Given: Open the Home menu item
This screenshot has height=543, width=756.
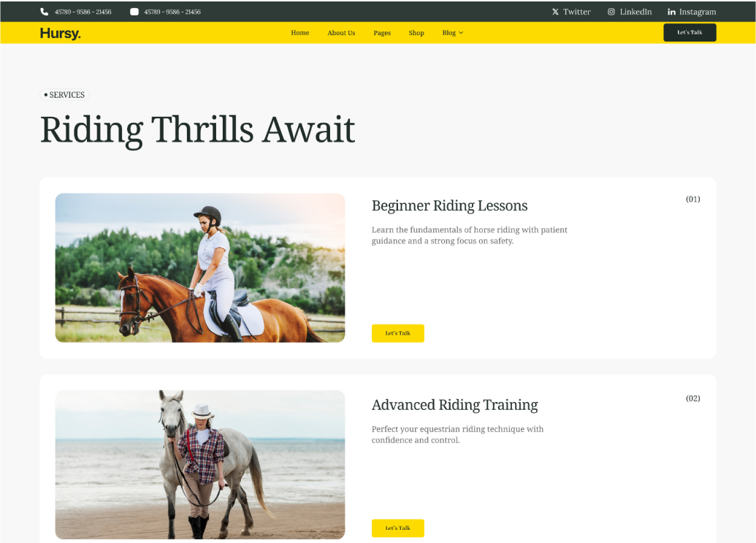Looking at the screenshot, I should [x=300, y=33].
